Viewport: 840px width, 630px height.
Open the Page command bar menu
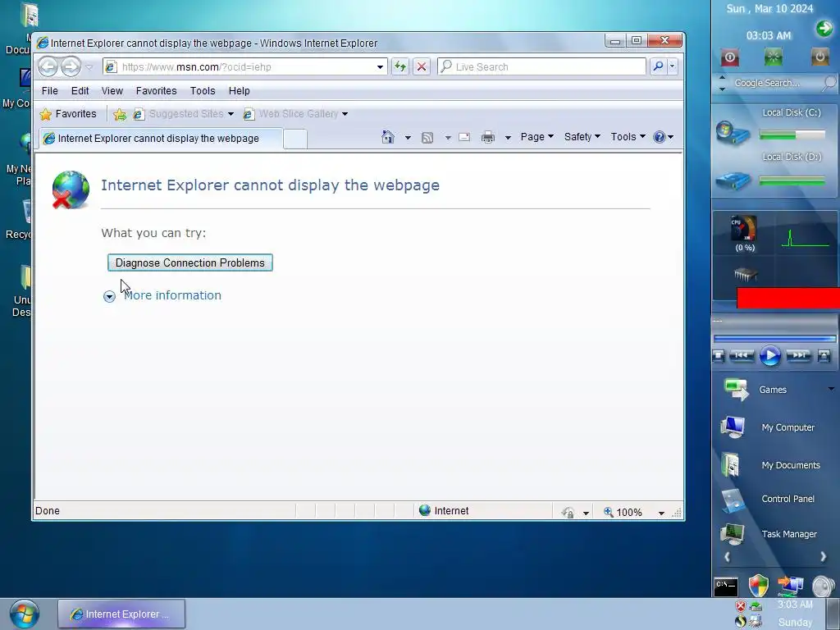[x=536, y=137]
